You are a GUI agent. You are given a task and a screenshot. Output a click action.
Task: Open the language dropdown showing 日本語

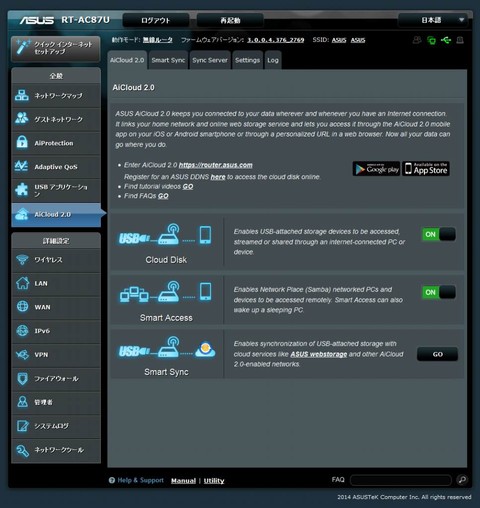(433, 20)
